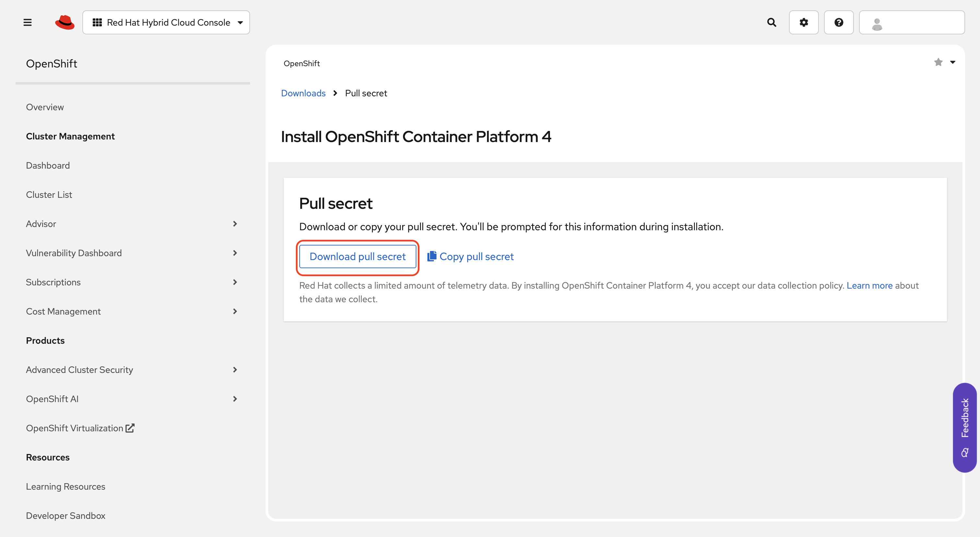Viewport: 980px width, 537px height.
Task: Toggle the hamburger navigation menu
Action: point(27,22)
